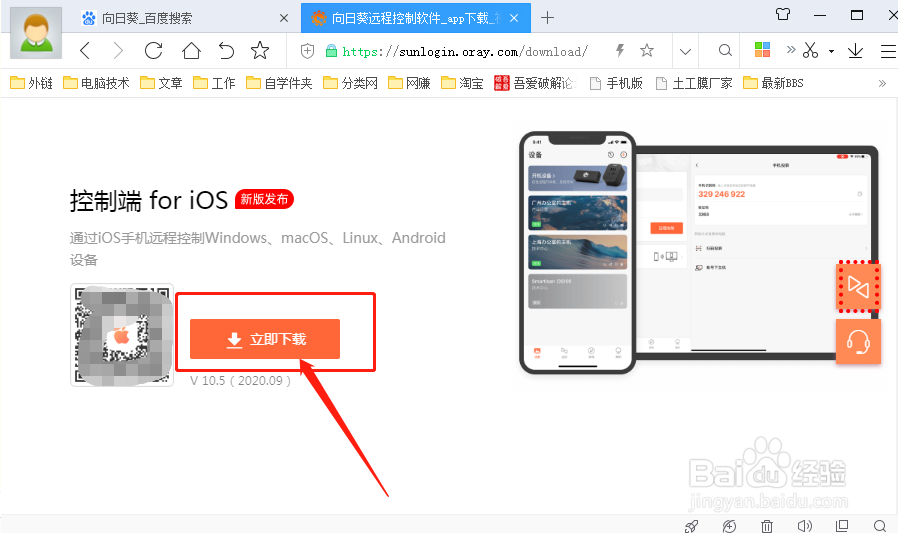Open the orange video play floating button
The width and height of the screenshot is (898, 533).
tap(858, 286)
